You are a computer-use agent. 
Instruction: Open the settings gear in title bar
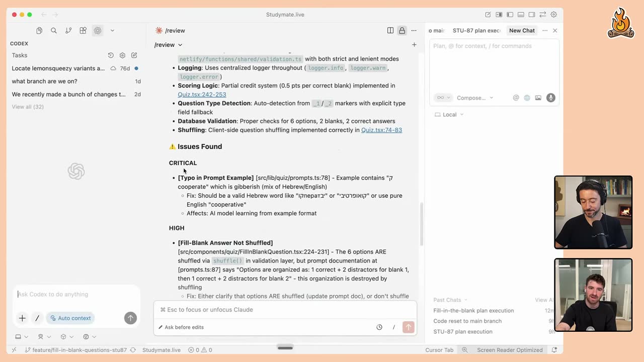[x=554, y=15]
